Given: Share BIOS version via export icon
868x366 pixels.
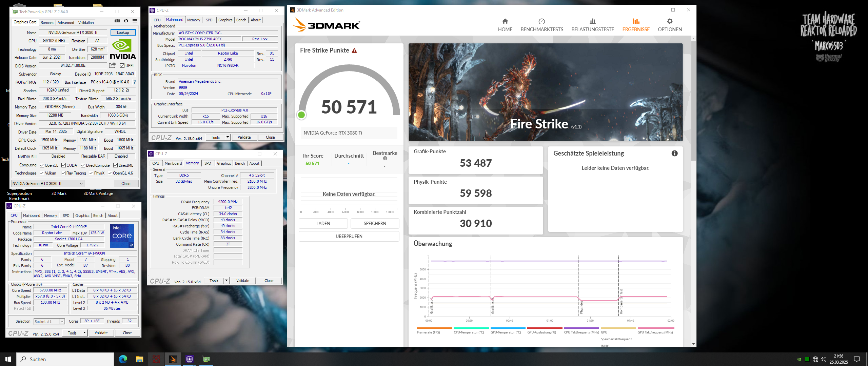Looking at the screenshot, I should 112,65.
